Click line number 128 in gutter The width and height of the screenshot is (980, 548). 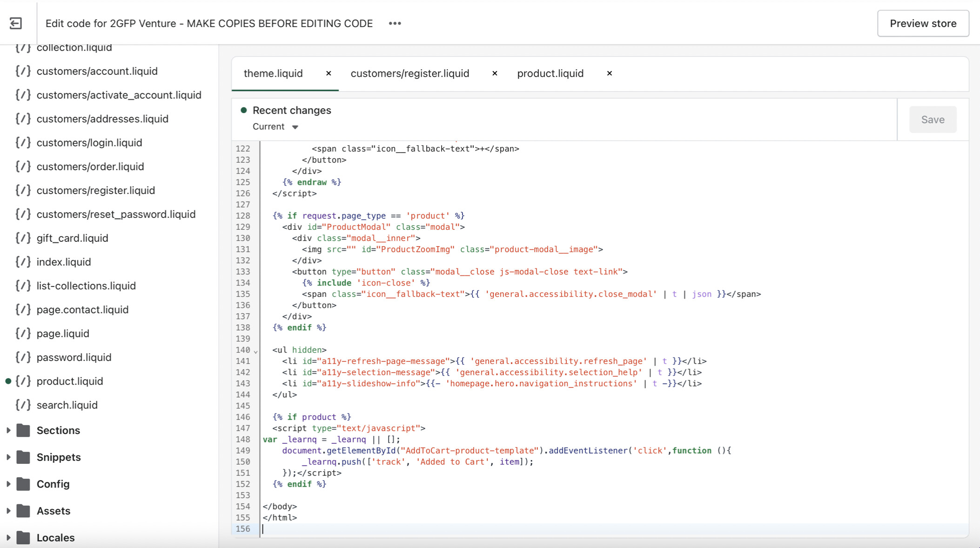click(243, 216)
